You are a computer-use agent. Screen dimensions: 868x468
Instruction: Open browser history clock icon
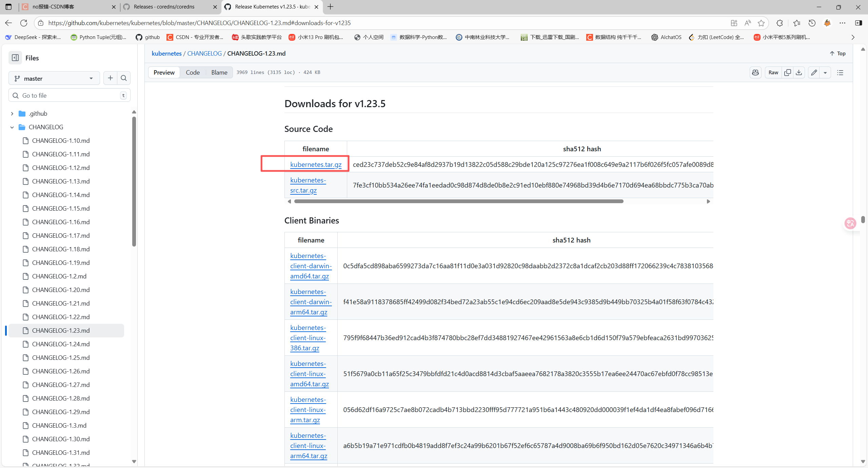tap(812, 23)
